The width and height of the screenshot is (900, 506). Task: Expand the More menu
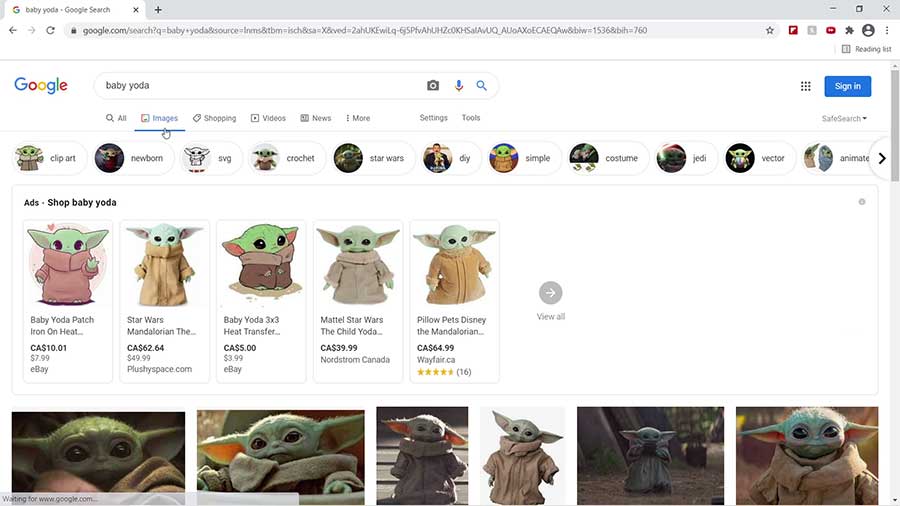358,118
